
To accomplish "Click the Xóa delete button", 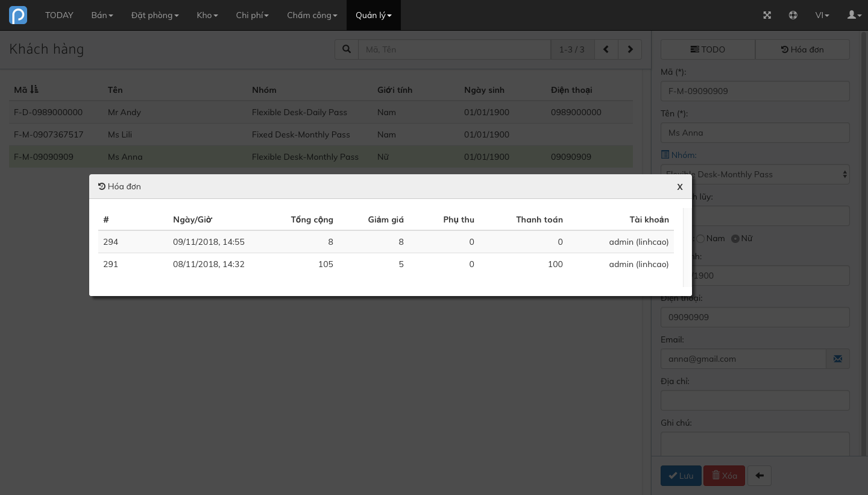I will [x=725, y=476].
